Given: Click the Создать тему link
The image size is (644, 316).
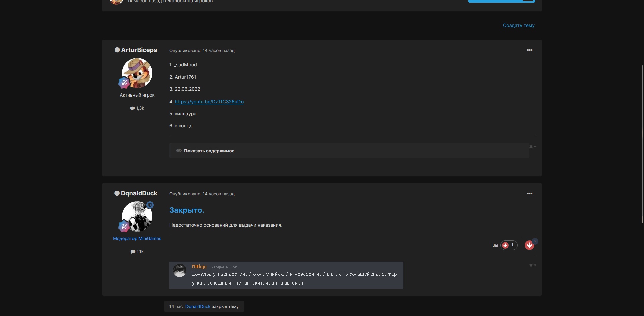Looking at the screenshot, I should click(x=519, y=25).
